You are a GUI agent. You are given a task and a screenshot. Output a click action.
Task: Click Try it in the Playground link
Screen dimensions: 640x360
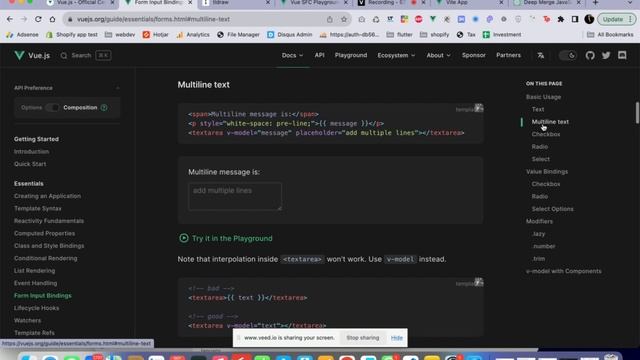tap(232, 238)
